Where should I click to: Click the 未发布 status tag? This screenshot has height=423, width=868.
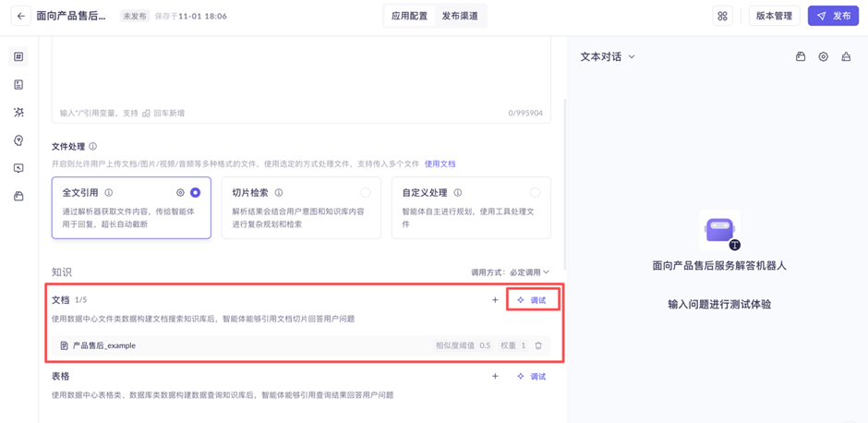coord(135,16)
